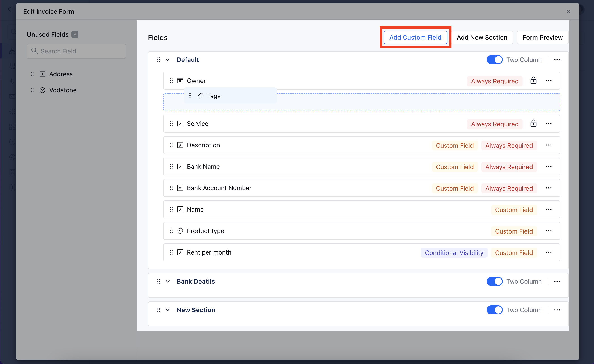594x364 pixels.
Task: Click the text type icon beside Address
Action: [x=42, y=74]
